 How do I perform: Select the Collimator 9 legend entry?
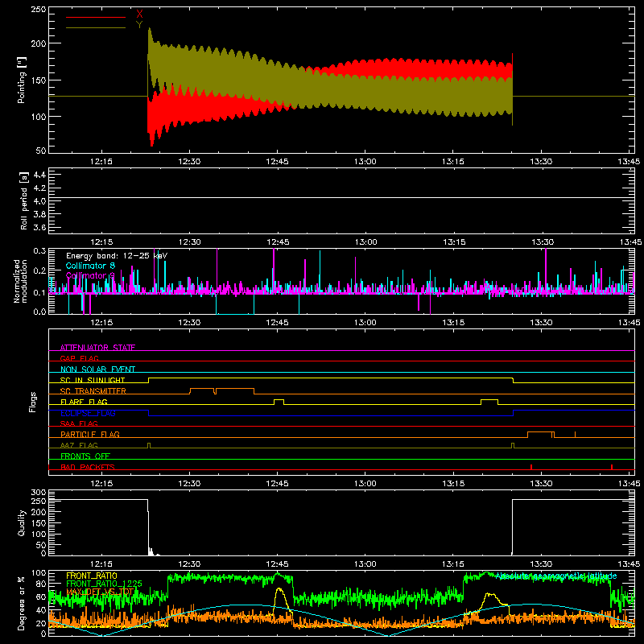[90, 275]
